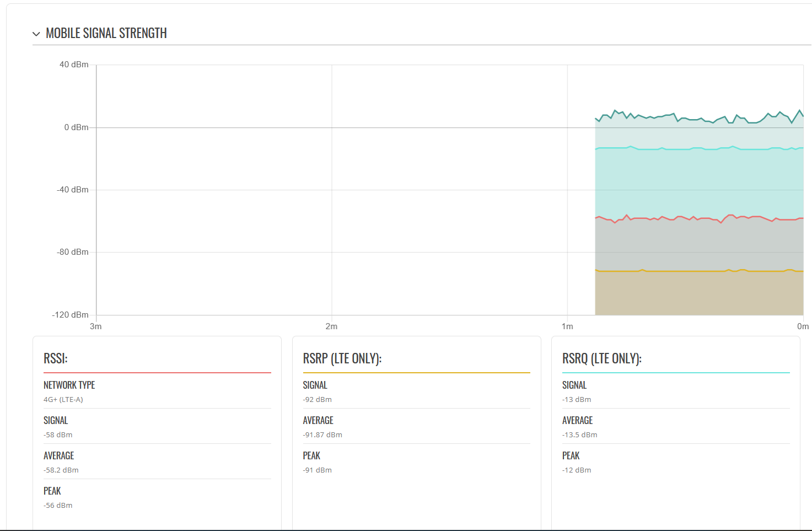The height and width of the screenshot is (531, 812).
Task: Click the yellow RSRP line in graph
Action: pos(699,271)
